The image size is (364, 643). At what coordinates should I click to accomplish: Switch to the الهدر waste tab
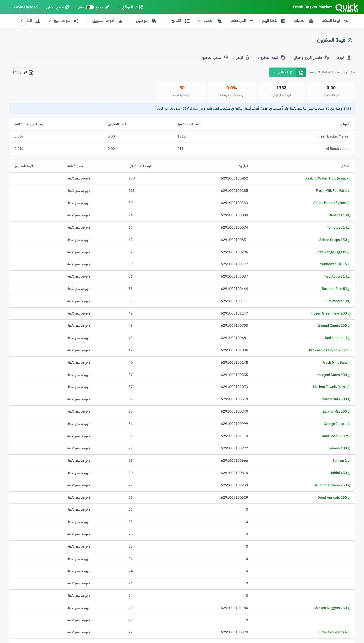tap(242, 58)
